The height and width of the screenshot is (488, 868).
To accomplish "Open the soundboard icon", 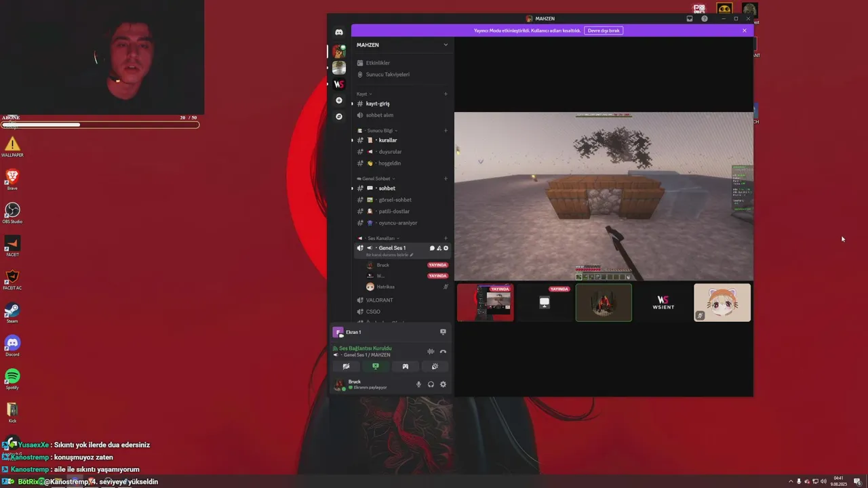I will (x=435, y=367).
